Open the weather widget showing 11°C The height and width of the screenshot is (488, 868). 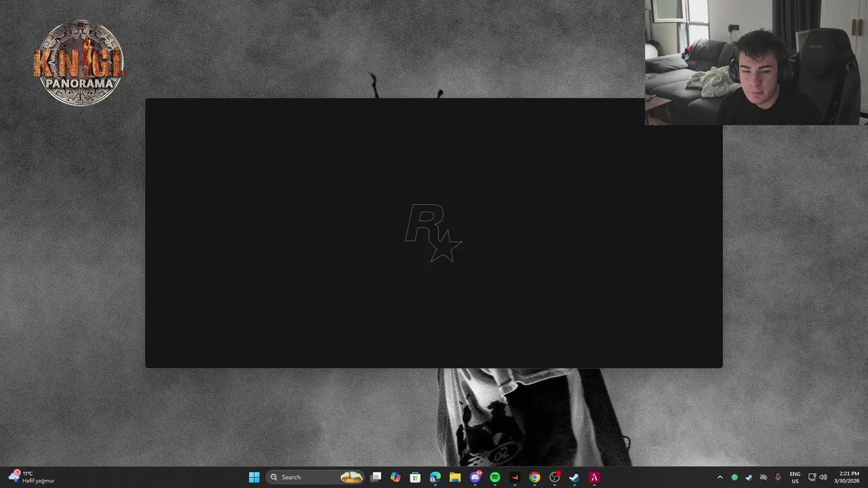32,477
